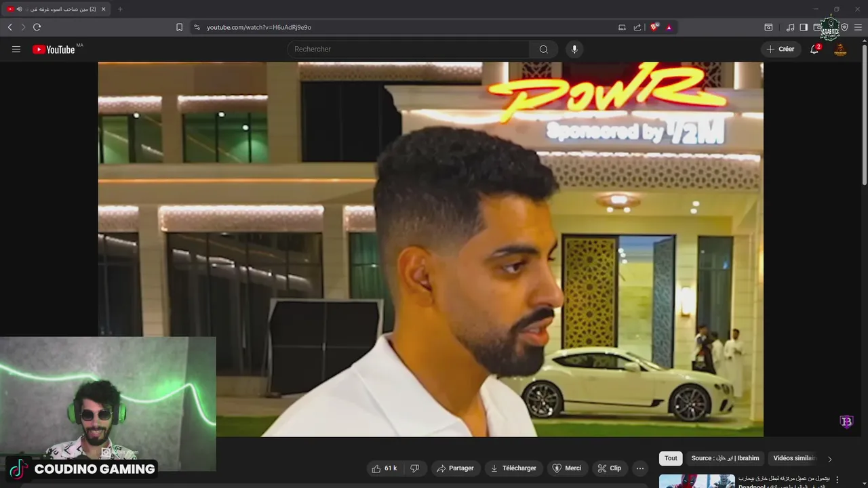868x488 pixels.
Task: Open the tab search icon in toolbar
Action: pyautogui.click(x=768, y=27)
